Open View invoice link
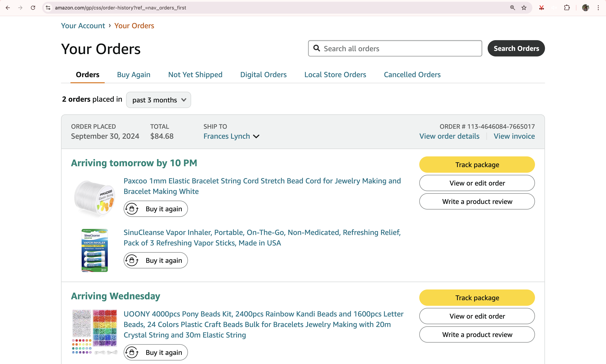This screenshot has height=364, width=606. (x=514, y=136)
